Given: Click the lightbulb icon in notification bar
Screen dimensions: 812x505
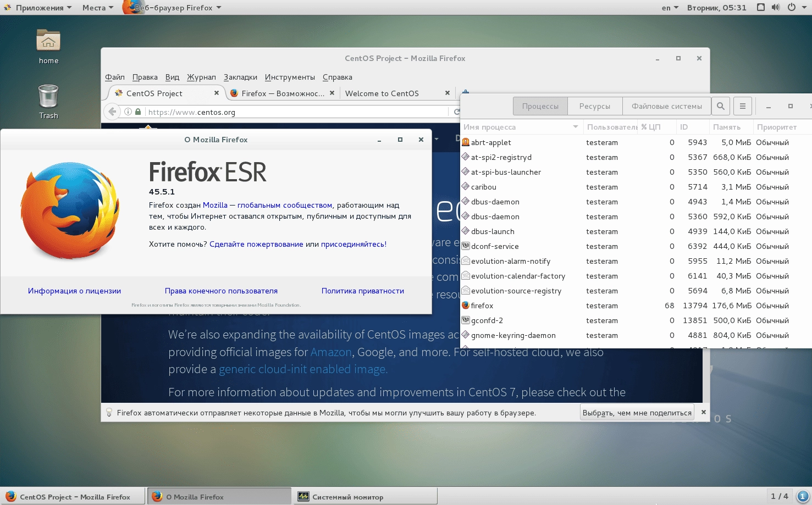Looking at the screenshot, I should tap(109, 412).
